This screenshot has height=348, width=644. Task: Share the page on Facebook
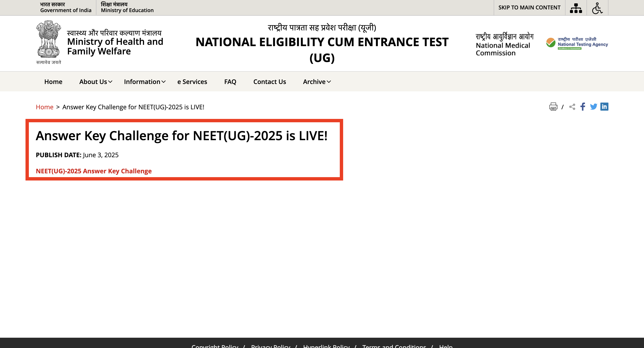[x=583, y=107]
